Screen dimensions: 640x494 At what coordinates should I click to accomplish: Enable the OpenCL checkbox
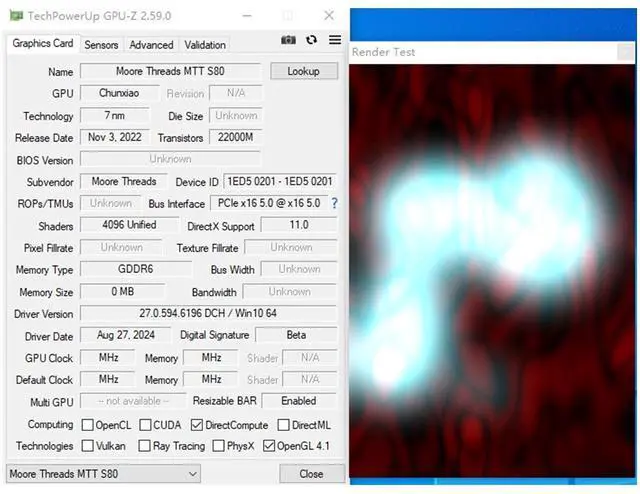coord(87,425)
